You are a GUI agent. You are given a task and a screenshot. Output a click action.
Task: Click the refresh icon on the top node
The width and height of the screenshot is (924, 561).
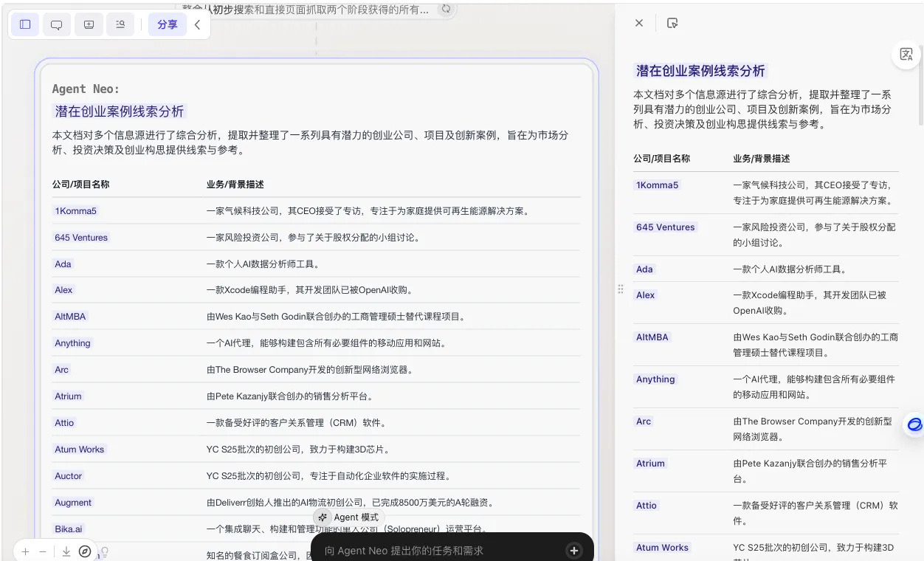pyautogui.click(x=445, y=10)
